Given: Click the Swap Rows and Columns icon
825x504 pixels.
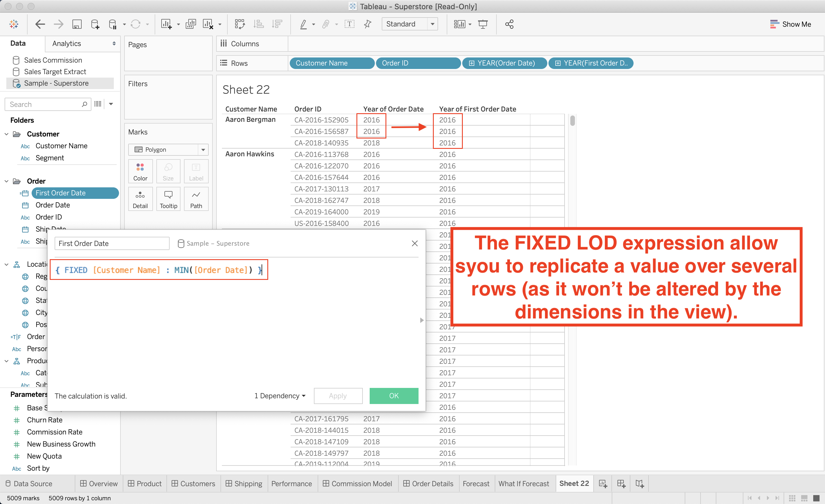Looking at the screenshot, I should (240, 24).
